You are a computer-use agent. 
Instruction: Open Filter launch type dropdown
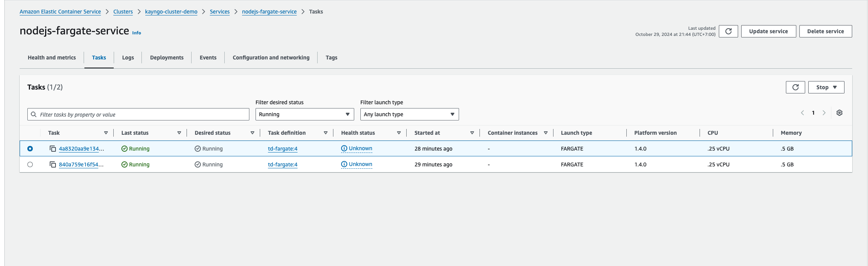tap(409, 114)
